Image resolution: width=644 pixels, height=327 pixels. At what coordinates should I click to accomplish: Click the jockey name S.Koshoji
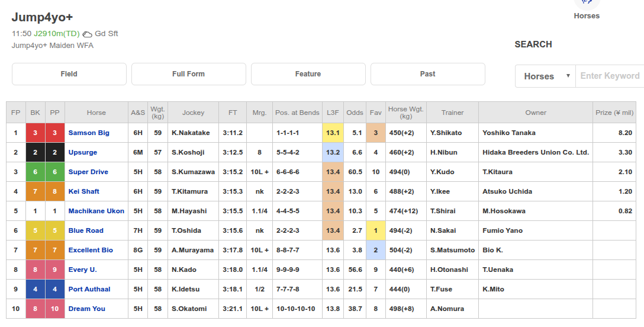pyautogui.click(x=189, y=152)
